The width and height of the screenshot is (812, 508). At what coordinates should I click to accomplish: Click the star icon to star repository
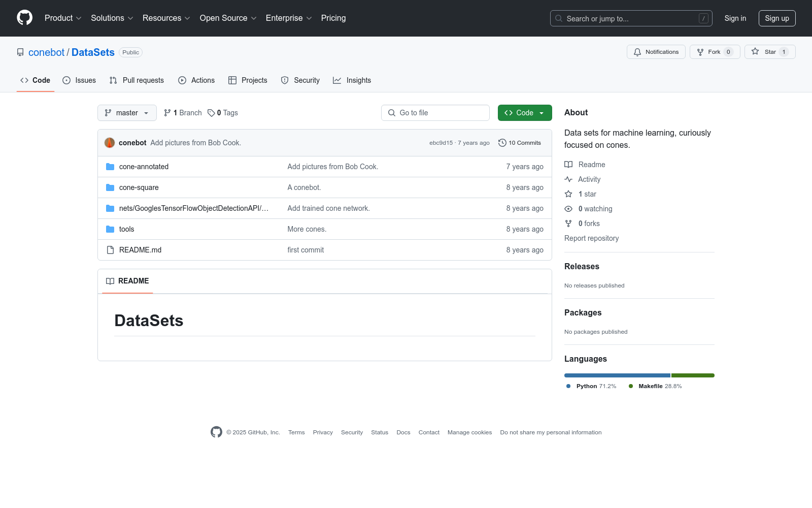coord(755,51)
